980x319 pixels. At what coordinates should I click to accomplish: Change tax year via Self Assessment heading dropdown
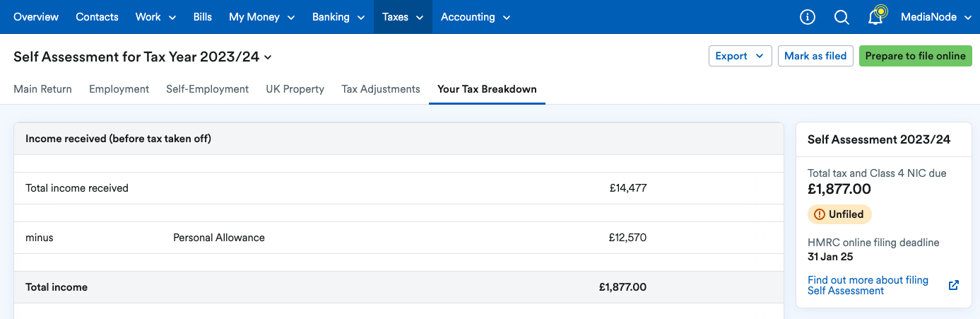click(143, 57)
